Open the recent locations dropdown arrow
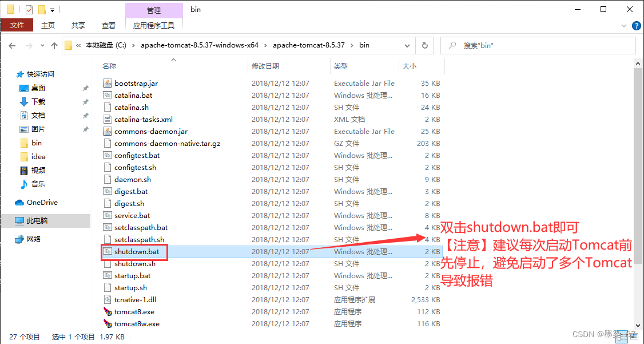This screenshot has width=644, height=344. 43,46
